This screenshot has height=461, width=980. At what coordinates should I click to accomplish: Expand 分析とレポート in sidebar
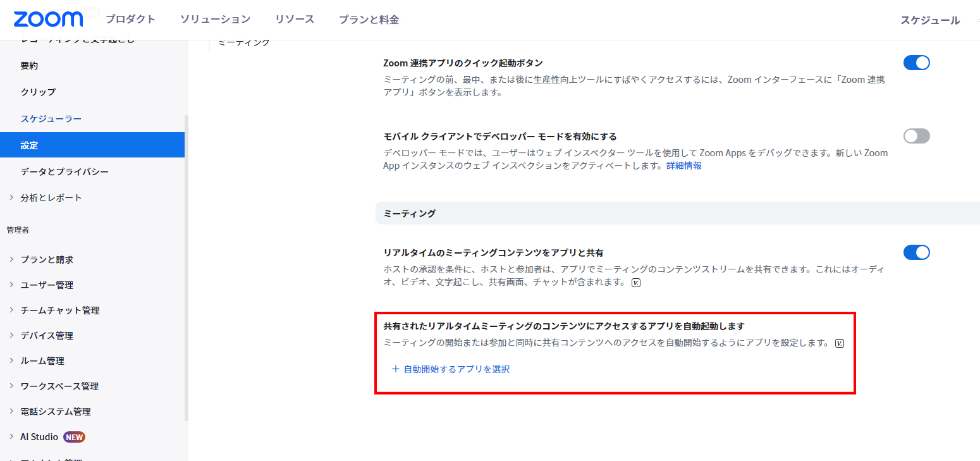[11, 198]
